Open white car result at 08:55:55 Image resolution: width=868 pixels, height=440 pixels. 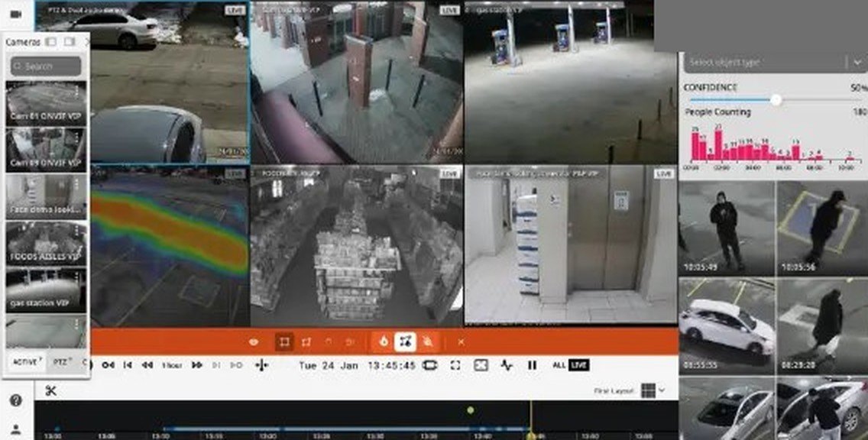[x=727, y=326]
